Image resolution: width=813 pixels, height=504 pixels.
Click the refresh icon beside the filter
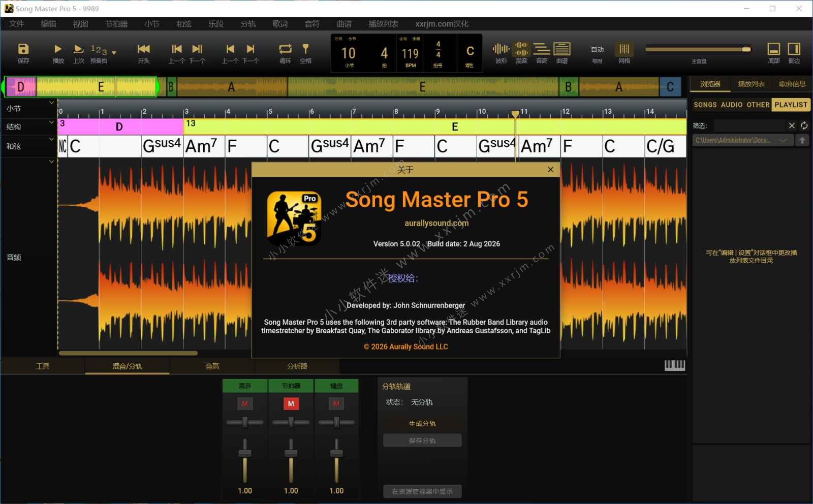click(x=804, y=125)
